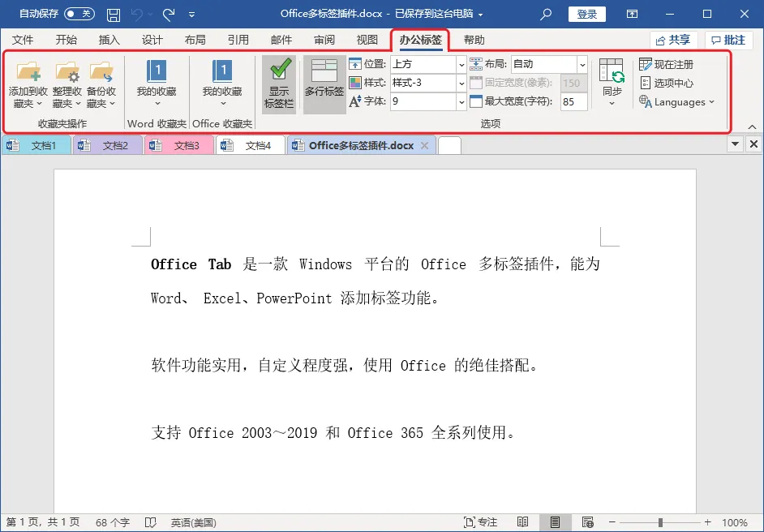Open the Languages dropdown

(676, 102)
